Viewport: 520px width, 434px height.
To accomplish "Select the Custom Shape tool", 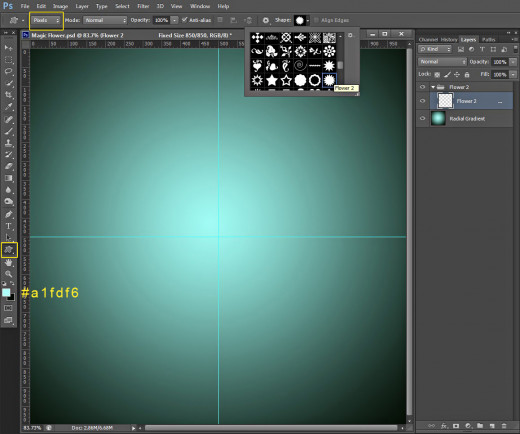I will pos(9,250).
